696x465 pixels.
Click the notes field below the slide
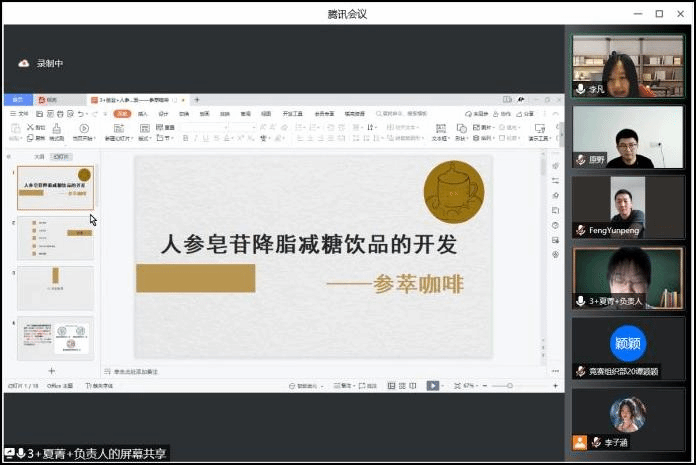[320, 371]
